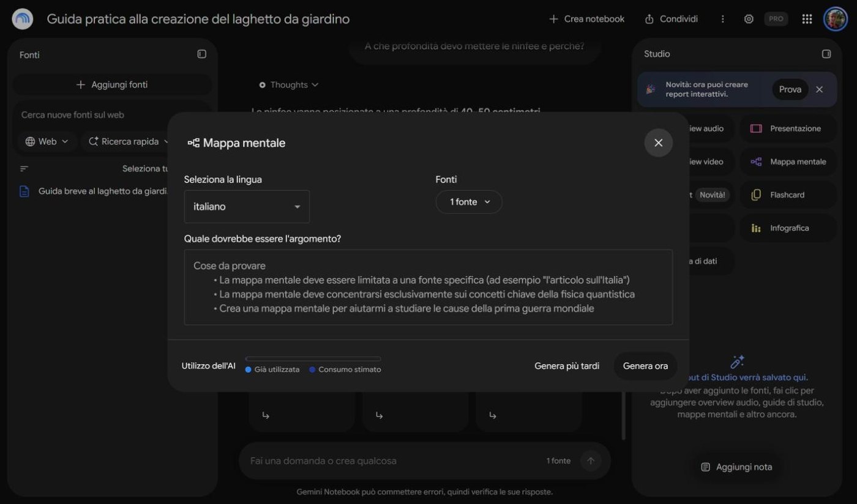Click the NotebookLM logo icon
The image size is (857, 504).
[x=23, y=19]
